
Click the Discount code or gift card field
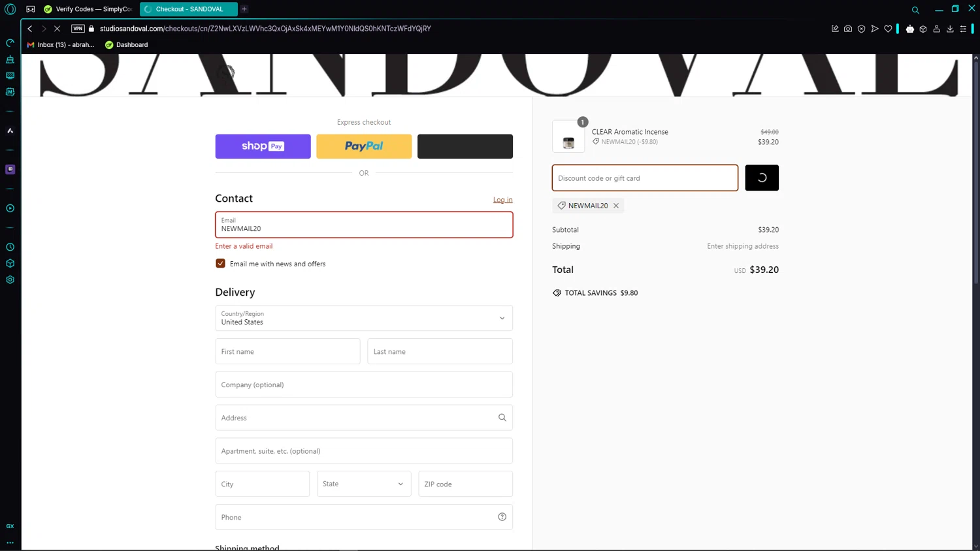pos(645,178)
